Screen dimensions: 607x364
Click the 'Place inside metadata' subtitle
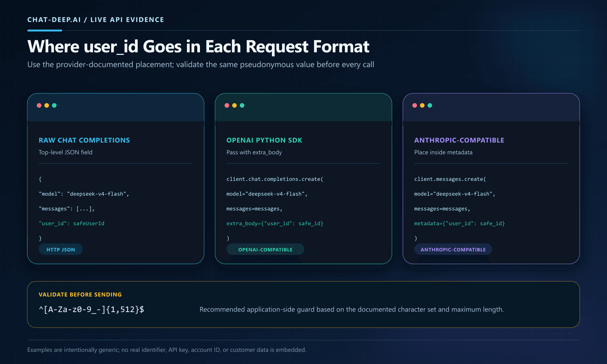point(443,152)
